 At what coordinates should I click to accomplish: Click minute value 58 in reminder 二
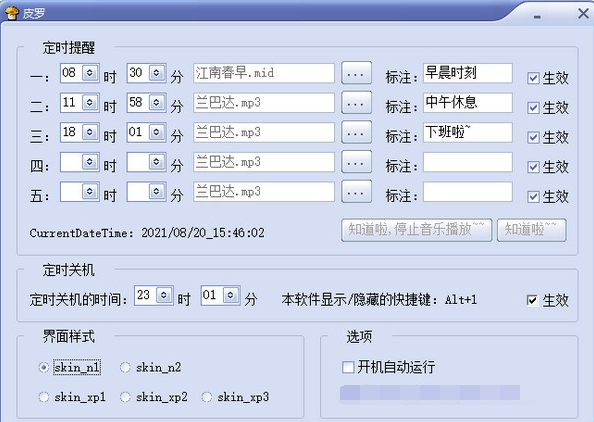pyautogui.click(x=136, y=102)
